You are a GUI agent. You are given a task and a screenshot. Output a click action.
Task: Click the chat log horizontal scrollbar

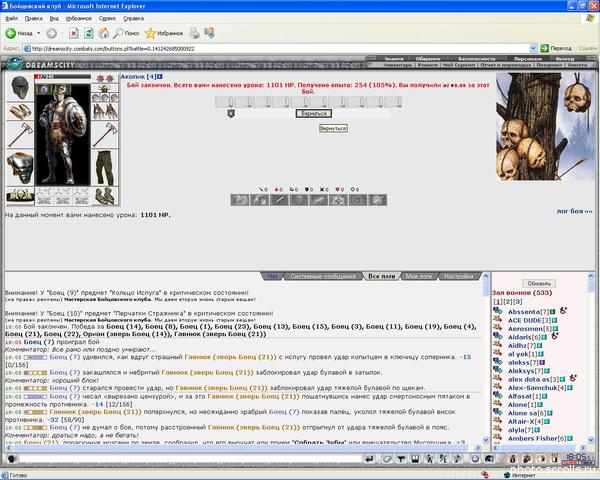point(243,447)
